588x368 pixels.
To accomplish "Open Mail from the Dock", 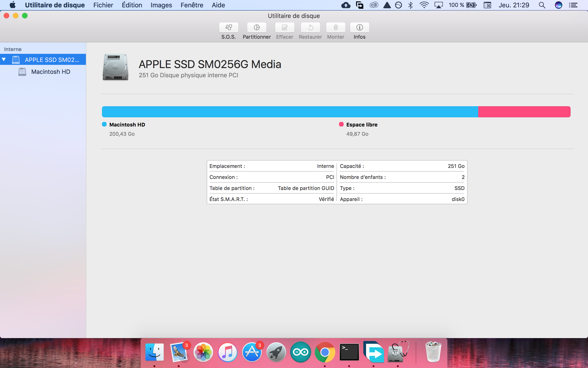I will coord(179,352).
